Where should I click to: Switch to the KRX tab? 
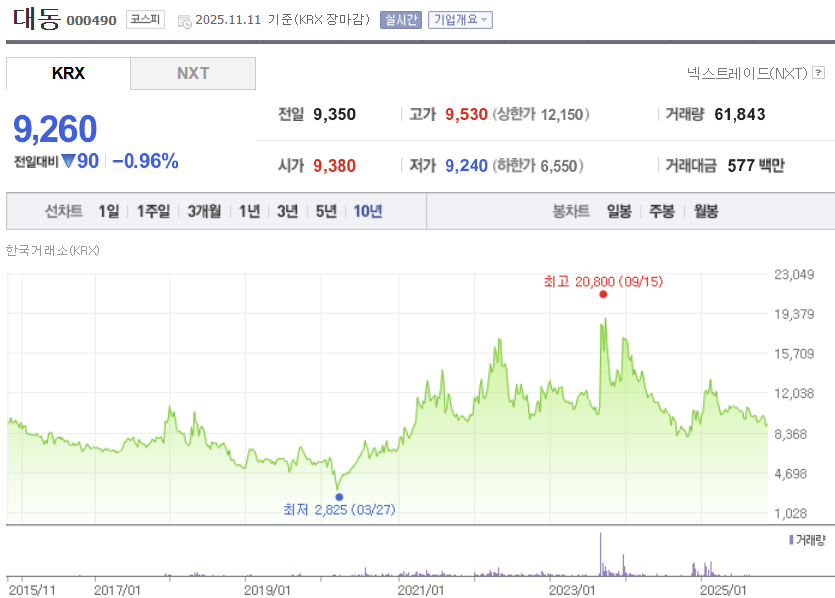coord(68,73)
